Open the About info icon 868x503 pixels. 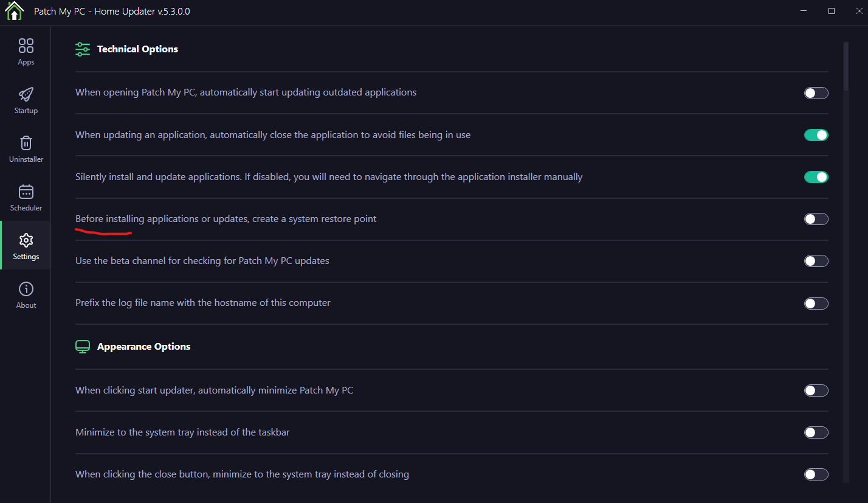(26, 290)
